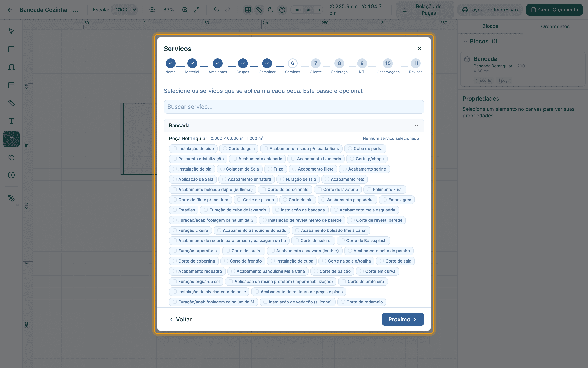Switch units to cm
Screen dimensions: 588x368
(308, 10)
